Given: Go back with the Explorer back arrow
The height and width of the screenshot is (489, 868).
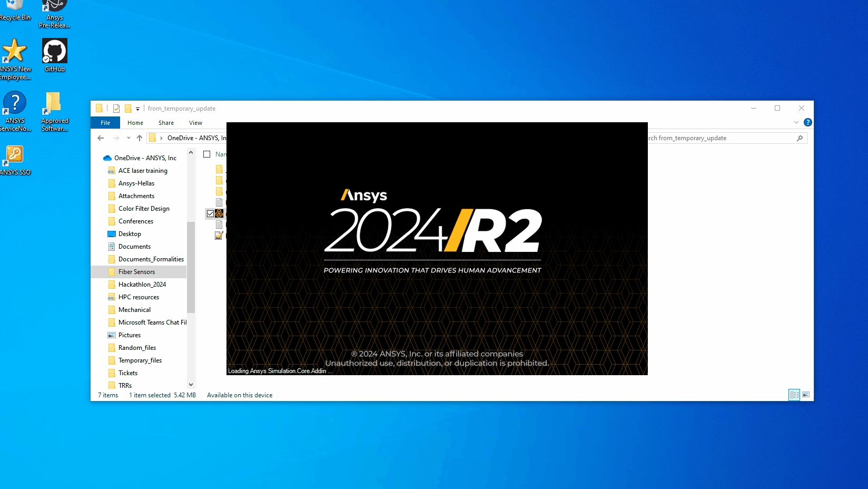Looking at the screenshot, I should tap(101, 138).
